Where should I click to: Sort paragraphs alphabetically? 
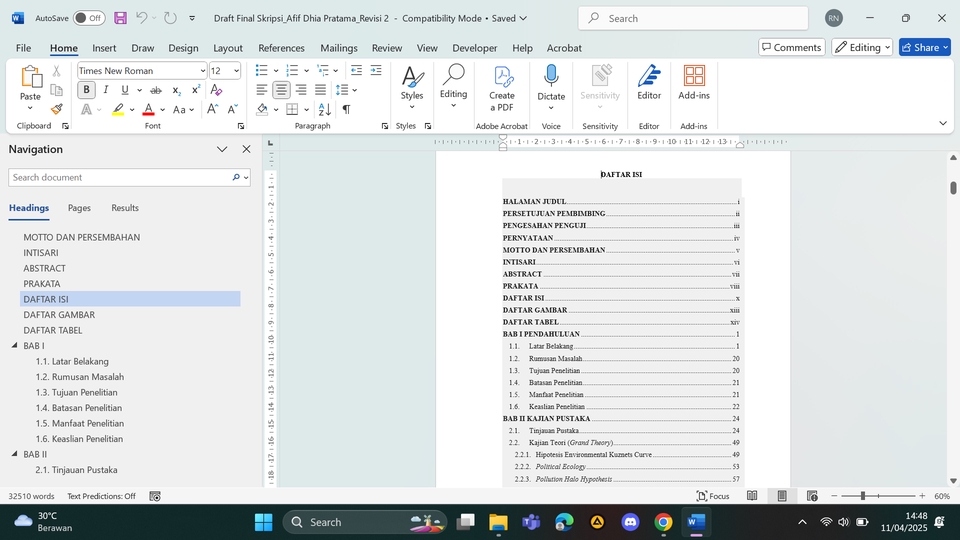[325, 110]
